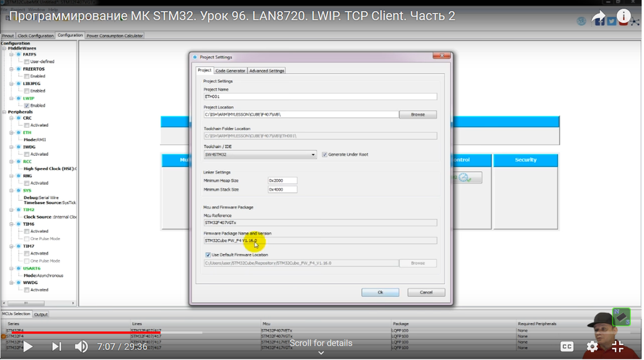The height and width of the screenshot is (360, 644).
Task: Activate RNG checkbox
Action: click(26, 183)
